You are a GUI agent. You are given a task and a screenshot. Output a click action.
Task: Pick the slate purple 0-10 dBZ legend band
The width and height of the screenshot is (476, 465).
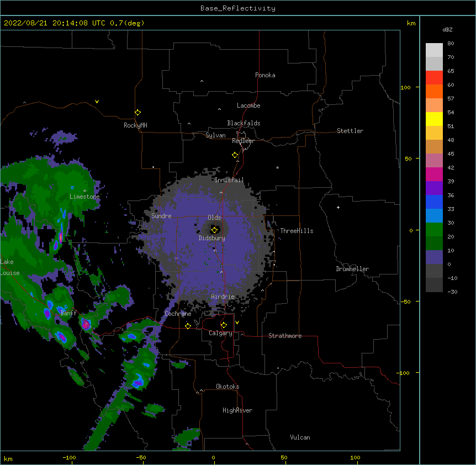[434, 257]
